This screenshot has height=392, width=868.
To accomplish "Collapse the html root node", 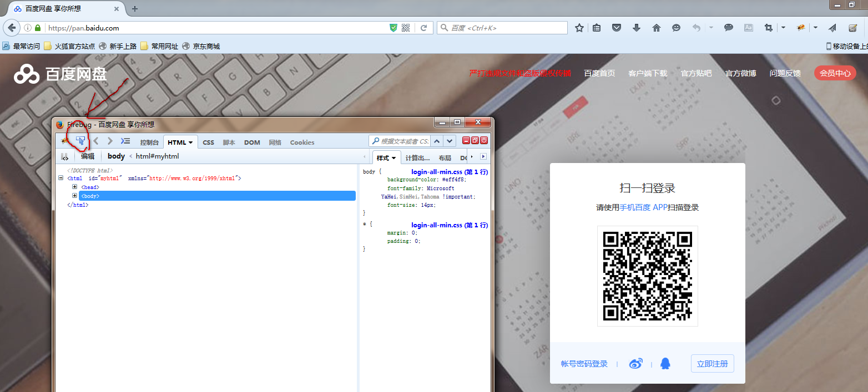I will pyautogui.click(x=60, y=178).
